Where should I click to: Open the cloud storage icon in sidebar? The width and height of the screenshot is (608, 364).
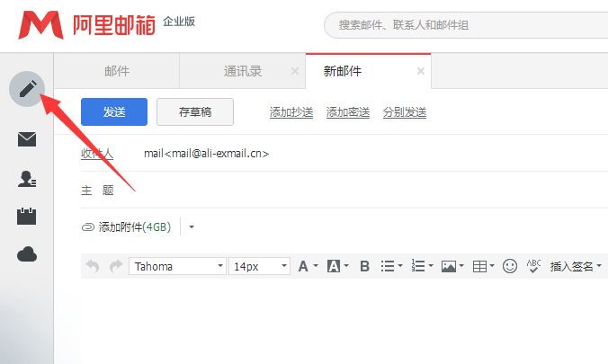click(27, 255)
